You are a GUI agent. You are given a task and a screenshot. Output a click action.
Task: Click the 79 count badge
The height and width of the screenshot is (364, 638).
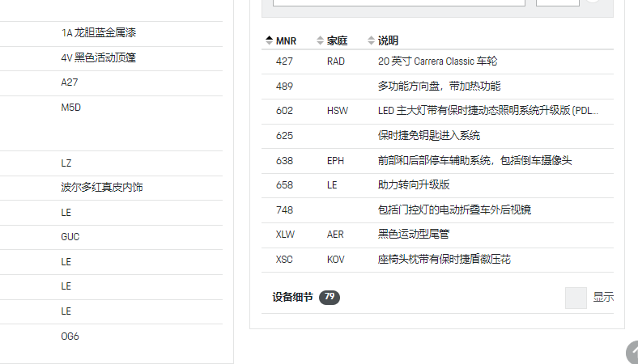click(x=330, y=298)
